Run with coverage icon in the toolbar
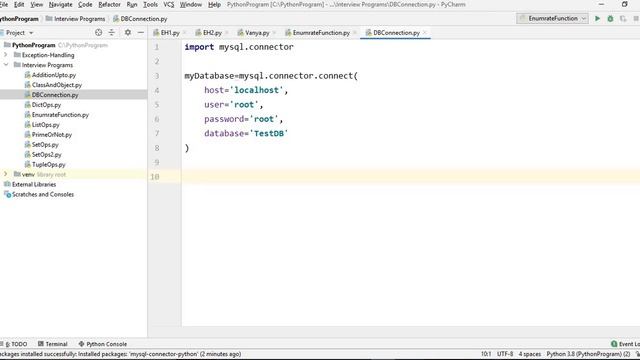Image resolution: width=640 pixels, height=360 pixels. pos(623,18)
